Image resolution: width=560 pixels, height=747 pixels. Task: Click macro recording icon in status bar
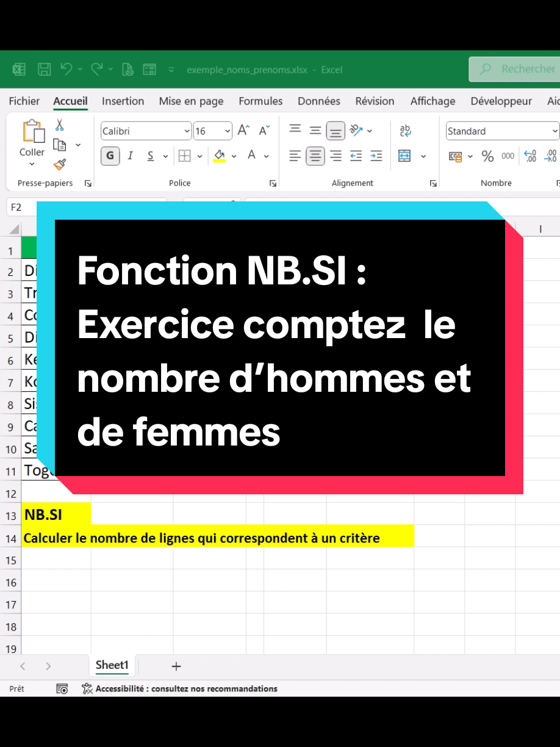(x=62, y=689)
